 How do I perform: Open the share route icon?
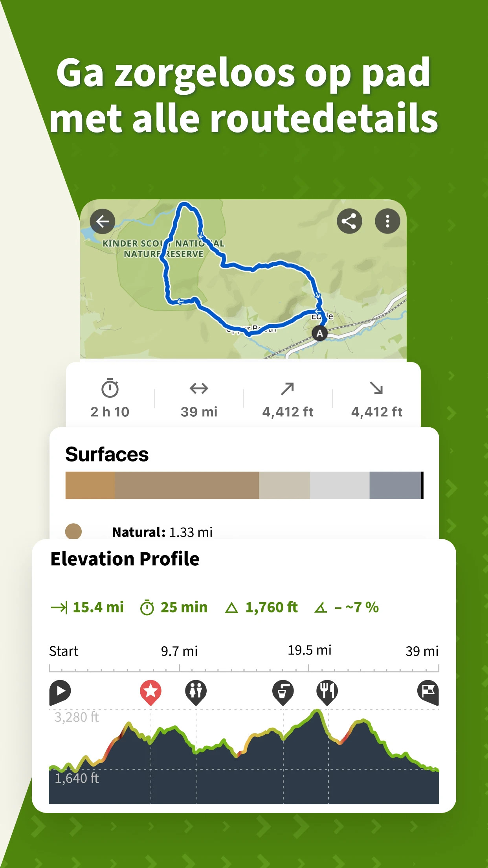click(x=349, y=221)
